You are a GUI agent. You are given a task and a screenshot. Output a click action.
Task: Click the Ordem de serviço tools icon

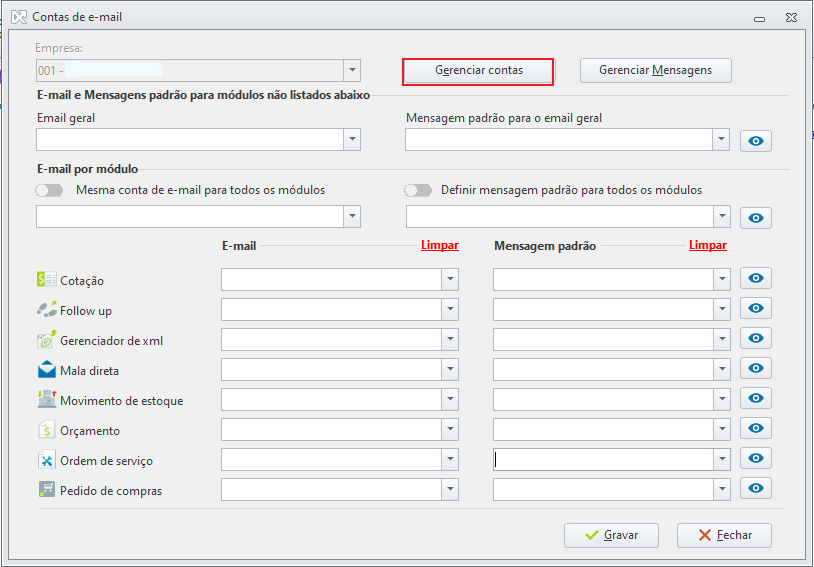coord(46,461)
